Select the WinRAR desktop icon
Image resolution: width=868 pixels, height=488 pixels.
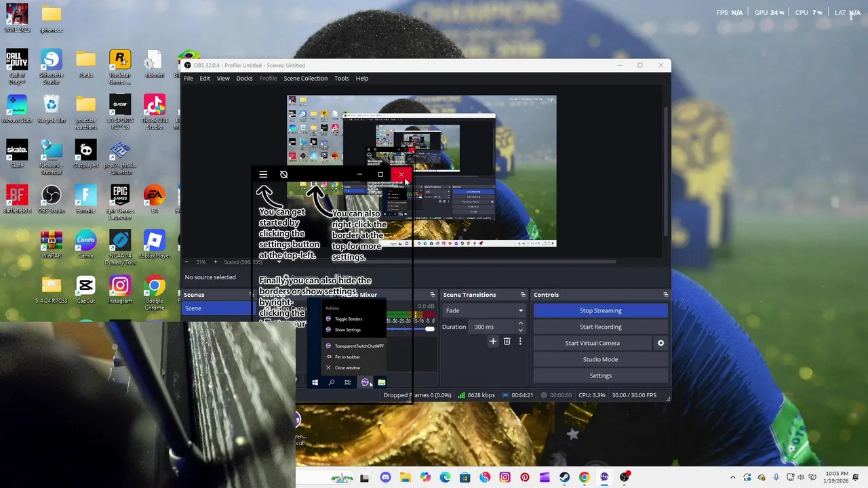52,245
